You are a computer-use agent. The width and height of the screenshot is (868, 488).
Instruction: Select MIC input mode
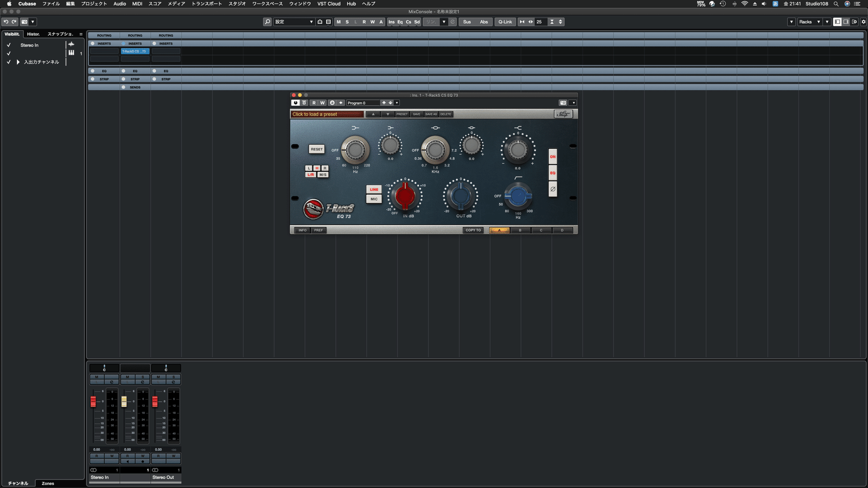(x=374, y=199)
